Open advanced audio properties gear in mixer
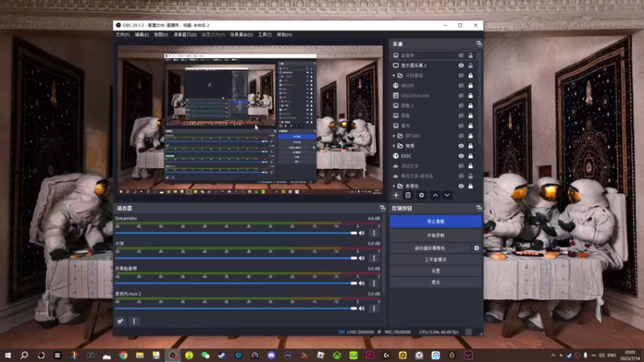The height and width of the screenshot is (362, 644). pos(120,321)
